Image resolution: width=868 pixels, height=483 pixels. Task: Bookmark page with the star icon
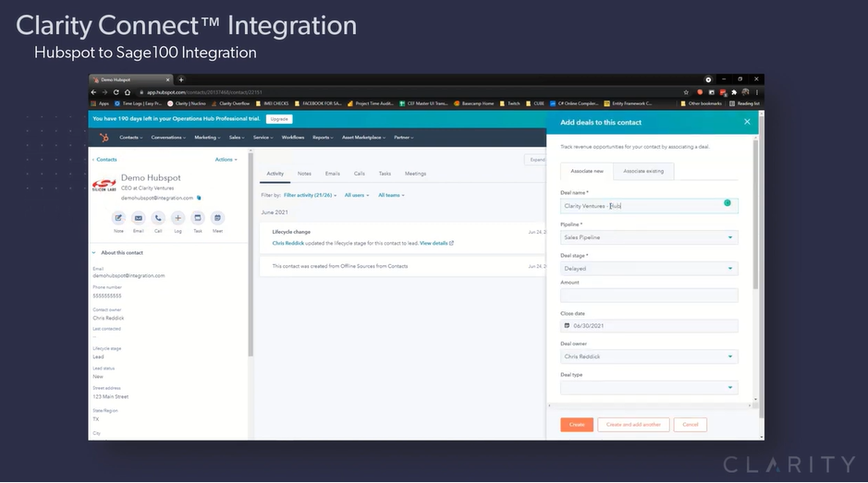coord(687,92)
